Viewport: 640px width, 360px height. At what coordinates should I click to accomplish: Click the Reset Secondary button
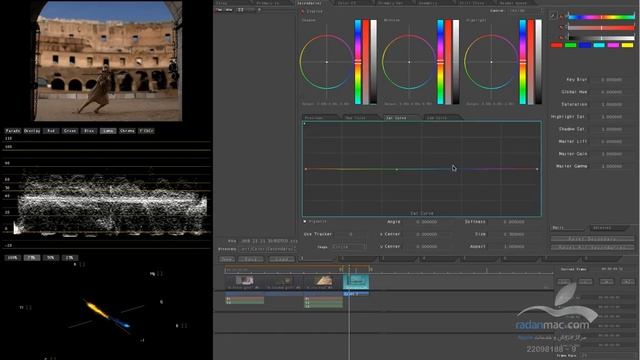pos(592,239)
